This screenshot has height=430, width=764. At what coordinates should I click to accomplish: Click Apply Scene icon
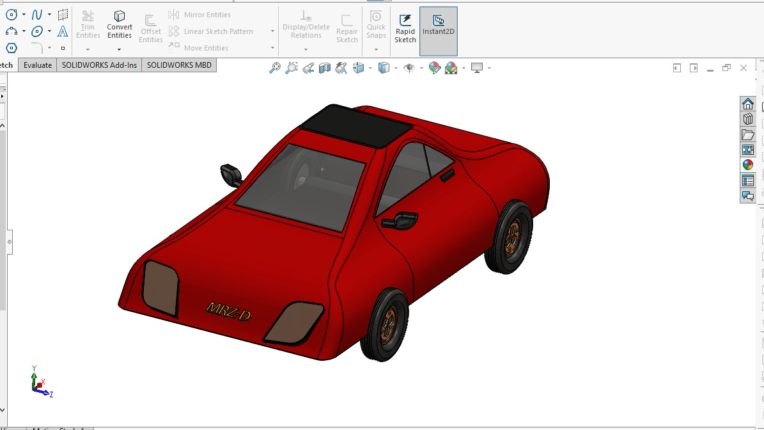point(451,68)
